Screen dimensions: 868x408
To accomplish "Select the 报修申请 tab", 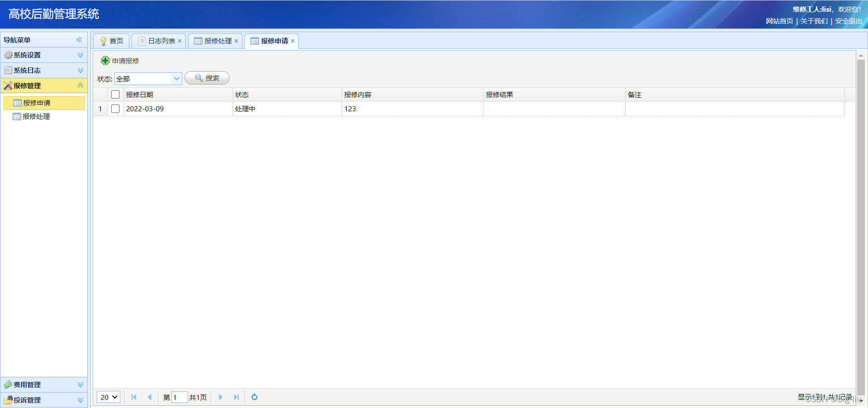I will tap(272, 41).
